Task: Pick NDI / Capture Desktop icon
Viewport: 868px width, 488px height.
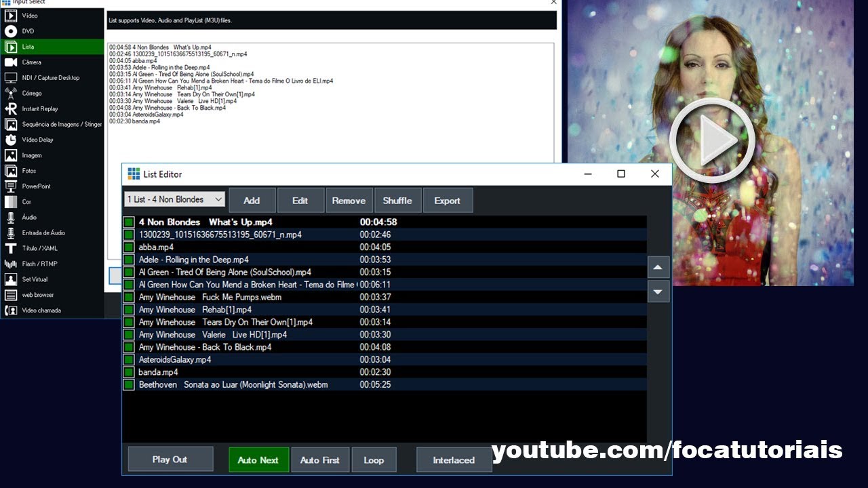Action: pyautogui.click(x=11, y=78)
